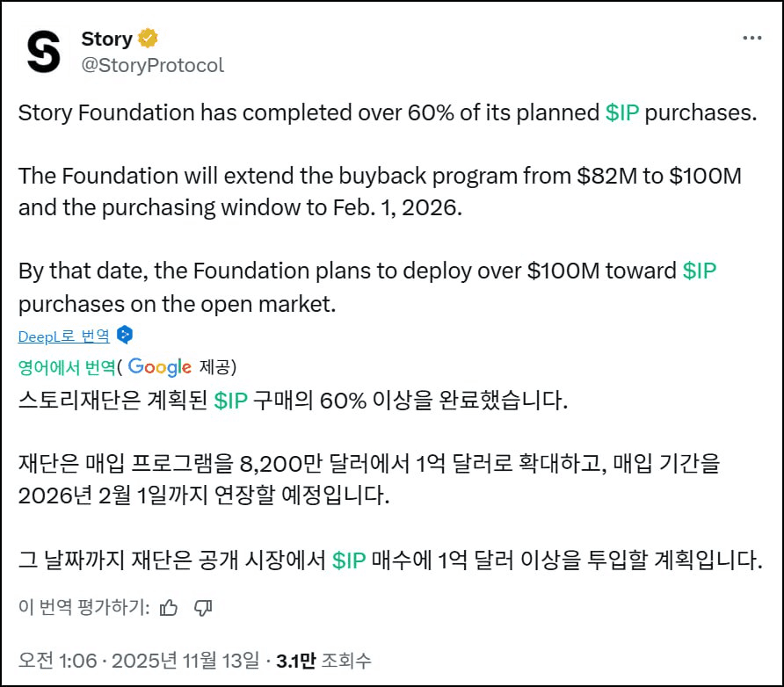Open the Story display name profile link

tap(106, 39)
